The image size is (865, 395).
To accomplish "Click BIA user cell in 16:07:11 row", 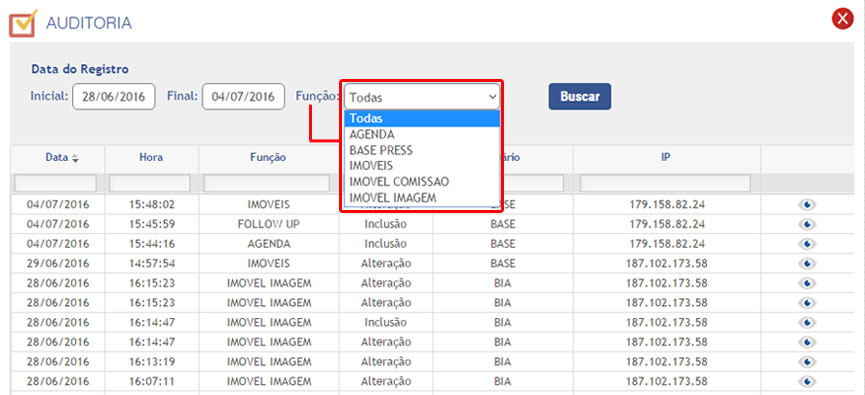I will tap(503, 381).
